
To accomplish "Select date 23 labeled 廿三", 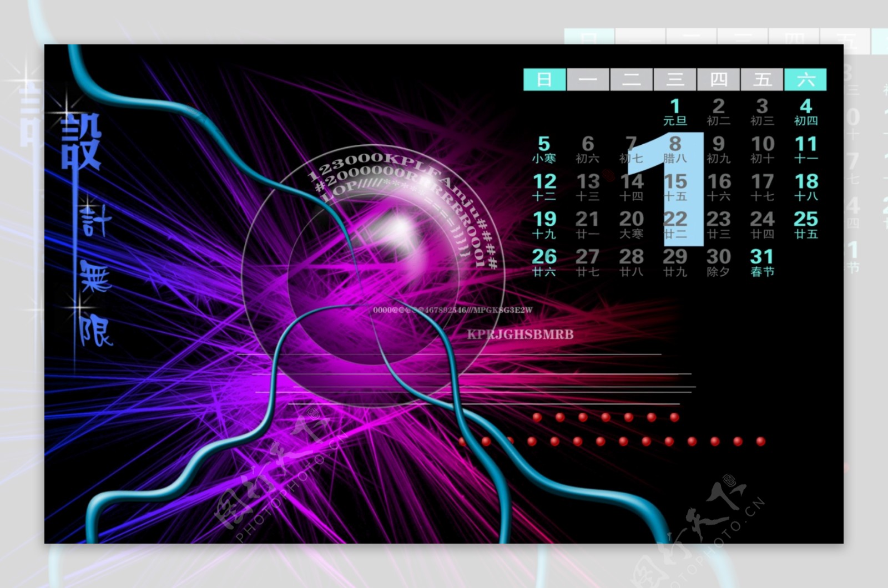I will [x=719, y=225].
